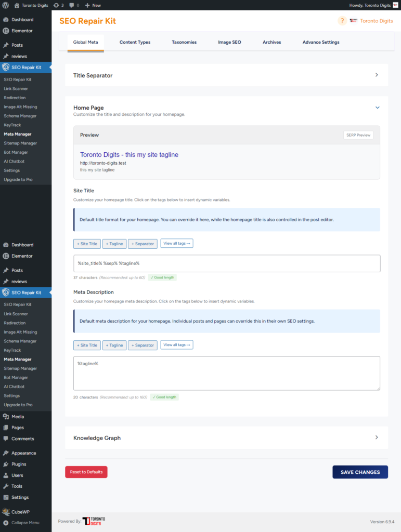This screenshot has height=532, width=401.
Task: Add Site Title tag under Site Title section
Action: 87,244
